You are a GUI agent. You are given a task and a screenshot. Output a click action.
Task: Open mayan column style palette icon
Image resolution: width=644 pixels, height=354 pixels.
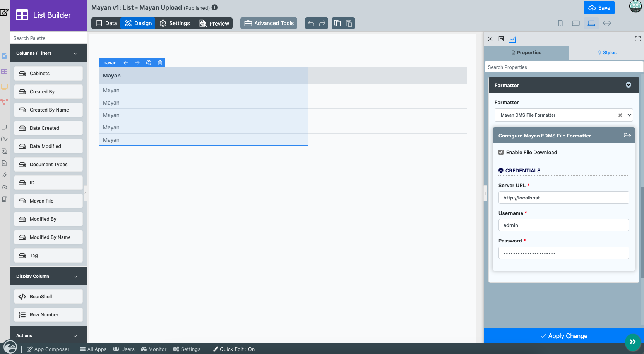[149, 63]
